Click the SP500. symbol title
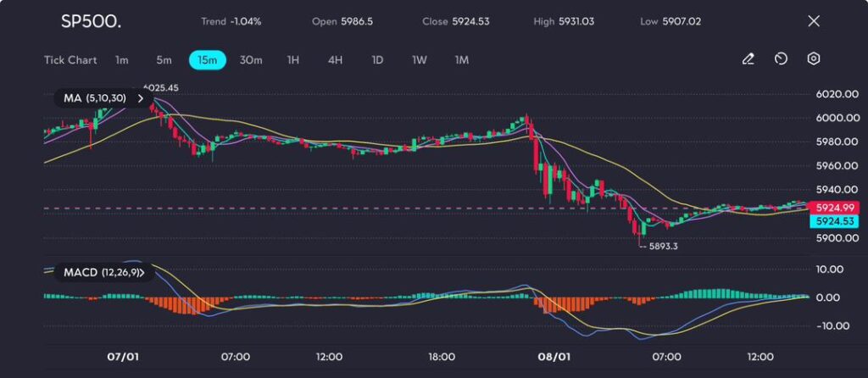868x378 pixels. (91, 21)
